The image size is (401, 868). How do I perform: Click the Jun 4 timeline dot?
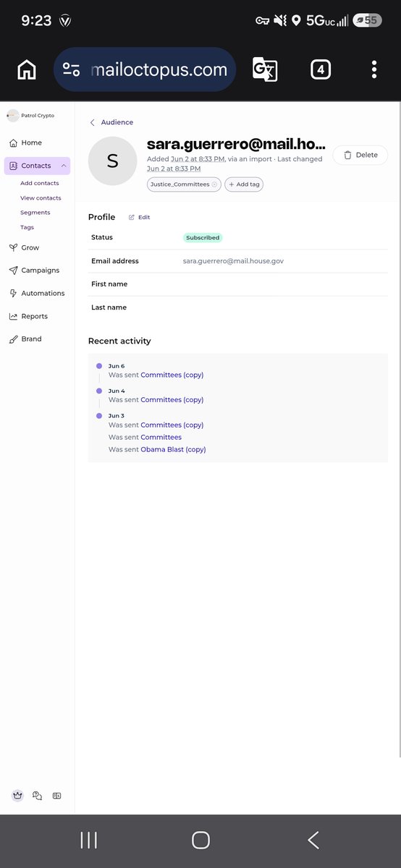point(99,391)
